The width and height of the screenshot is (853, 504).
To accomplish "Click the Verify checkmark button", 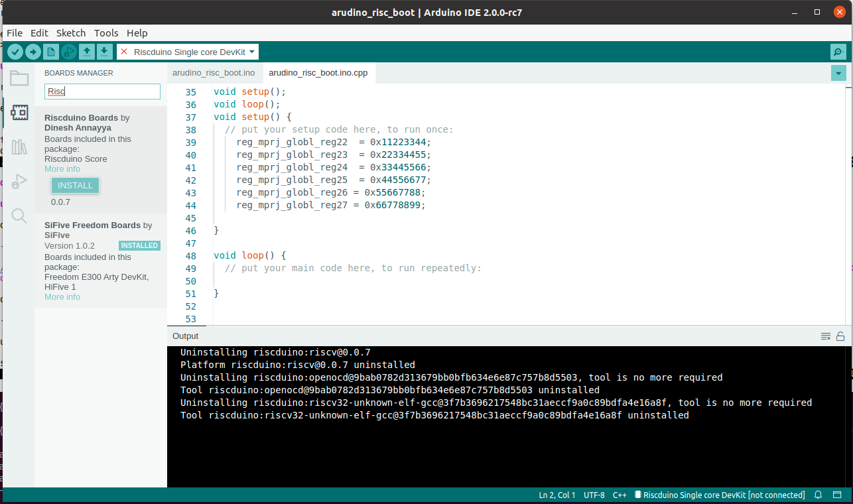I will pyautogui.click(x=15, y=52).
